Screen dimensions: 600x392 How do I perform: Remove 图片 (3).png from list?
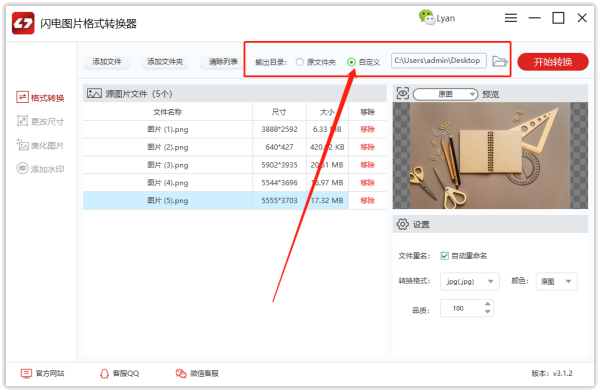[x=367, y=165]
